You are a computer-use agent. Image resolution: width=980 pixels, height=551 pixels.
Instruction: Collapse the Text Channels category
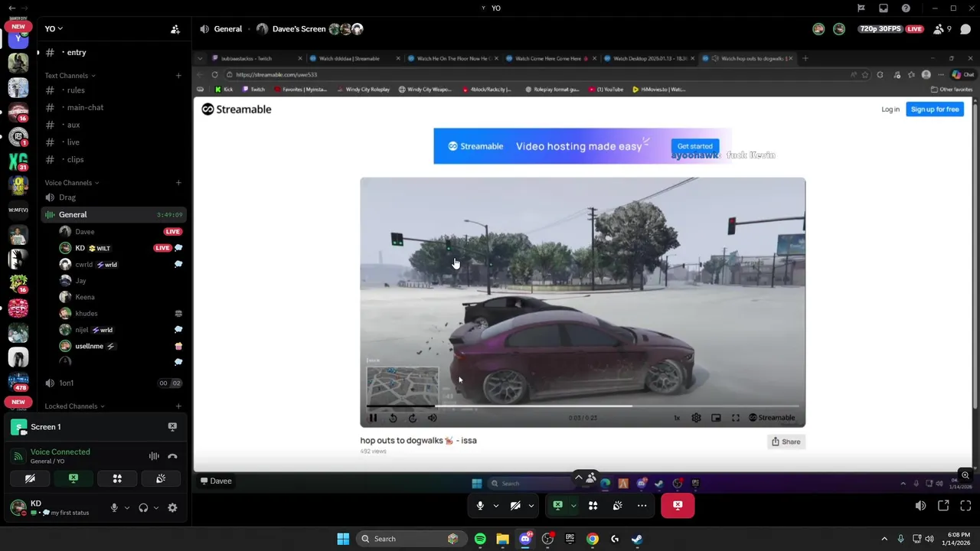coord(70,76)
